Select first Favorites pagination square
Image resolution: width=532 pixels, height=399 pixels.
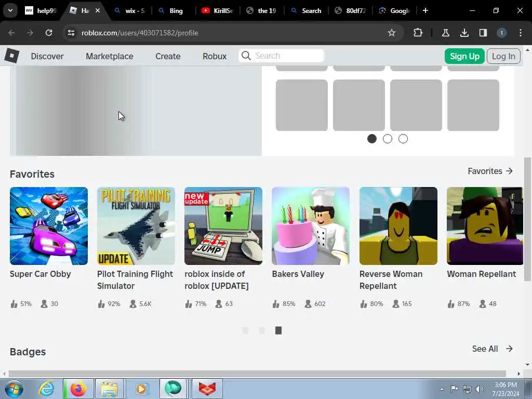coord(245,330)
